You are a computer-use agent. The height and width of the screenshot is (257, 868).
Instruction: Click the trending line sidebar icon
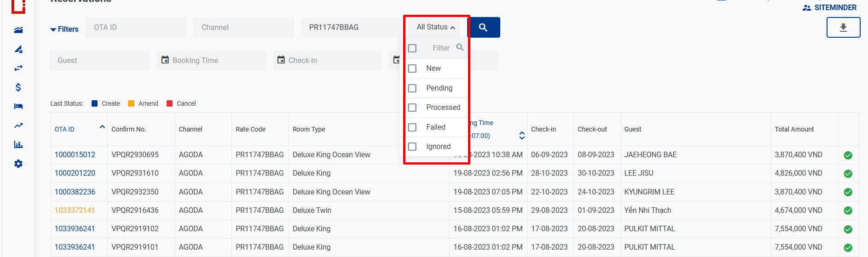[x=18, y=126]
